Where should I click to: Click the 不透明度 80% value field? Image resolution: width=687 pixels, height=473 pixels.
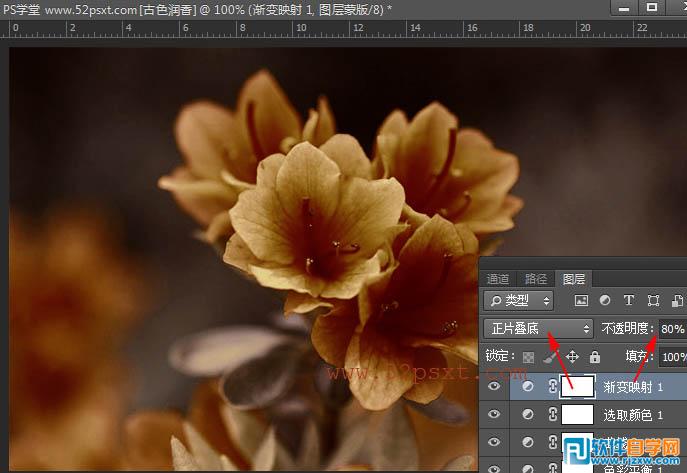671,328
